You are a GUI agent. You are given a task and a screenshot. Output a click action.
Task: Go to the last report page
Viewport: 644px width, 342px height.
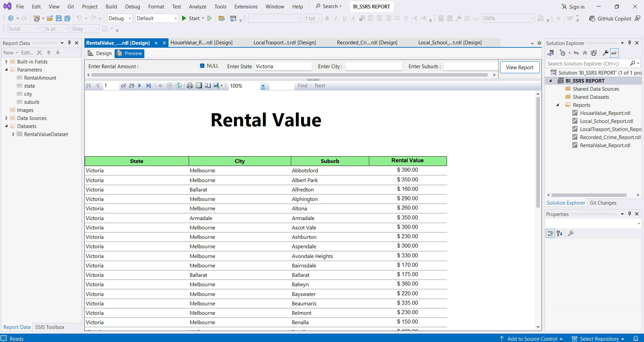coord(149,86)
